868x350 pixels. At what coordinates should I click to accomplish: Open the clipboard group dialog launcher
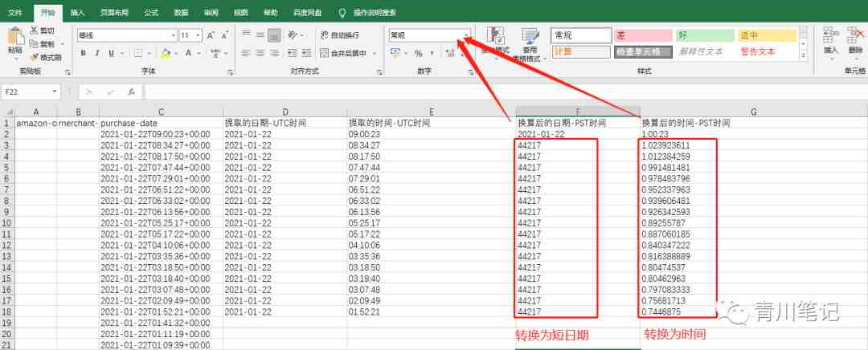pos(68,72)
